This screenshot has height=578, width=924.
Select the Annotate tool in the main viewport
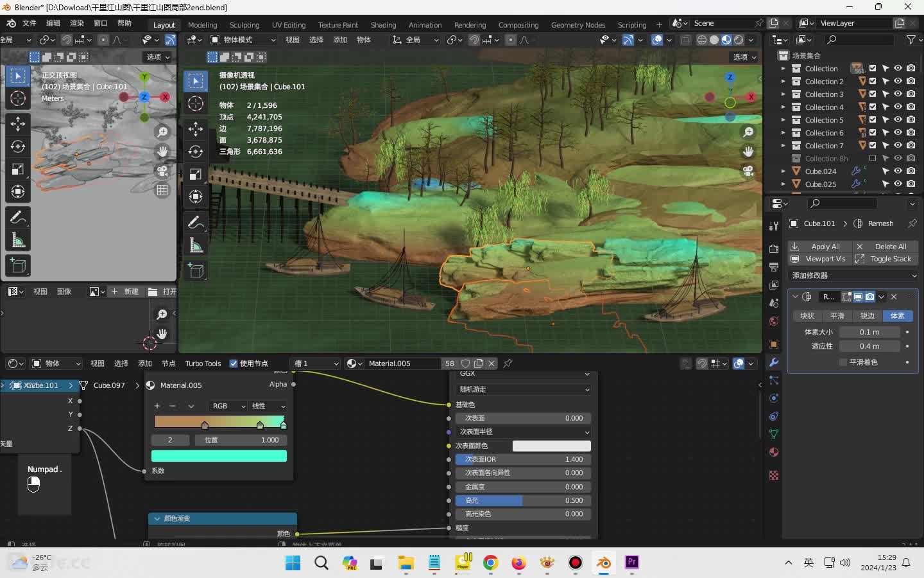point(196,223)
